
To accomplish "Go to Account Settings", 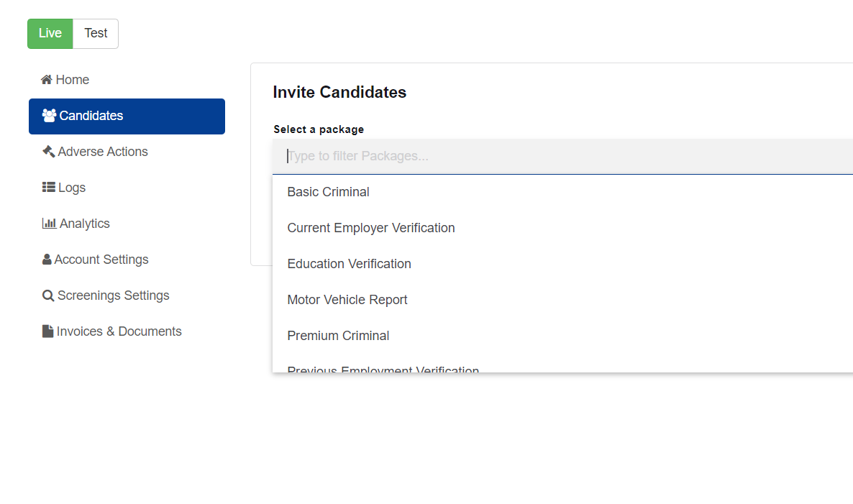I will coord(101,260).
